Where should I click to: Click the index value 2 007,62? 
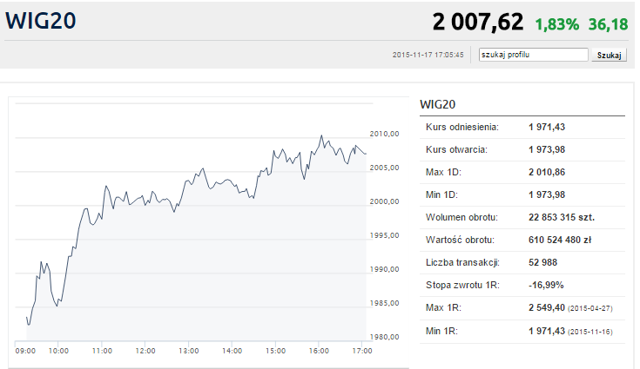478,22
